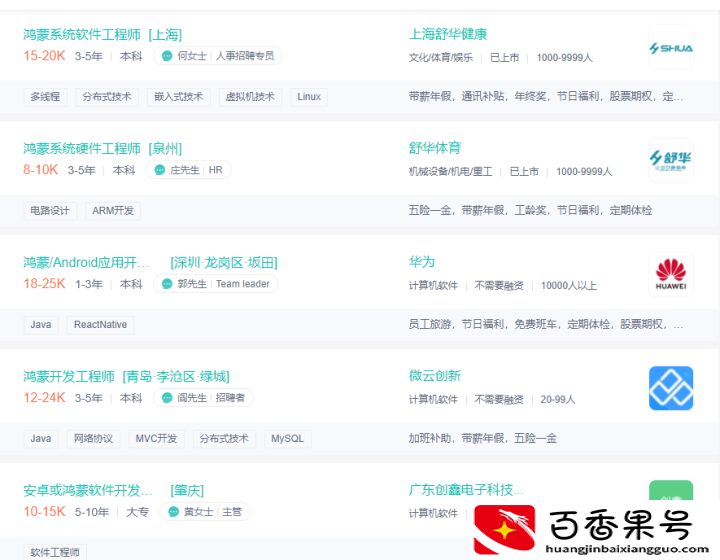Viewport: 720px width, 560px height.
Task: Select the 电路设计 tag
Action: tap(50, 211)
